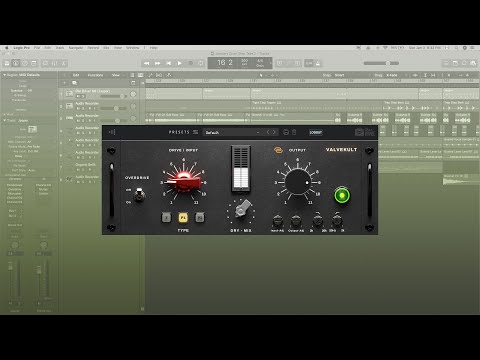480x360 pixels.
Task: Click the Play transport button
Action: (x=180, y=63)
